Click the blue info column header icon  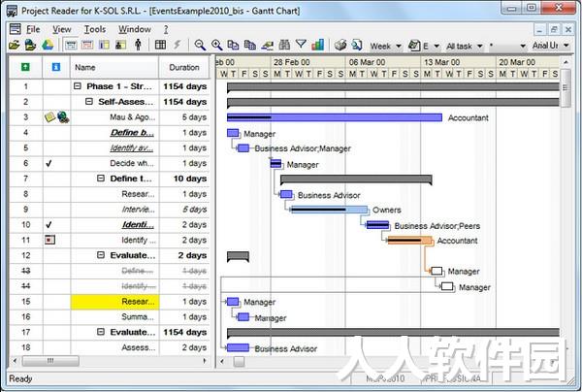pos(56,67)
